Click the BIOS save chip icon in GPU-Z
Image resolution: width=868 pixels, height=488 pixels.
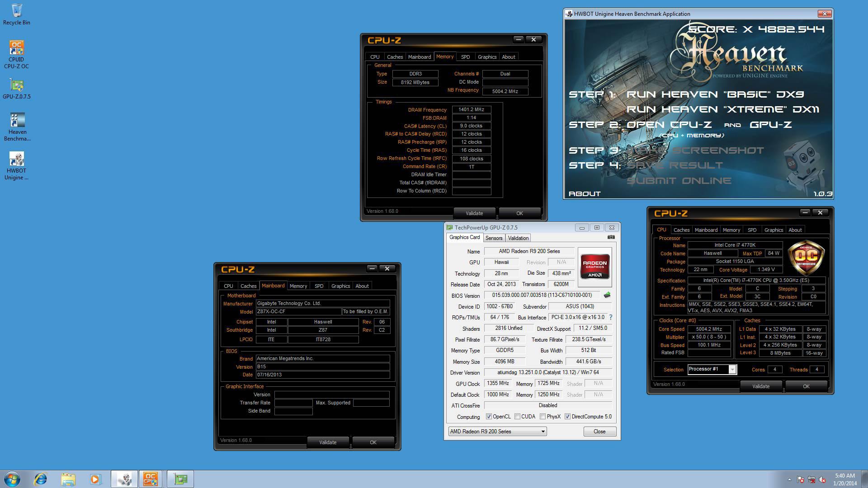point(607,295)
